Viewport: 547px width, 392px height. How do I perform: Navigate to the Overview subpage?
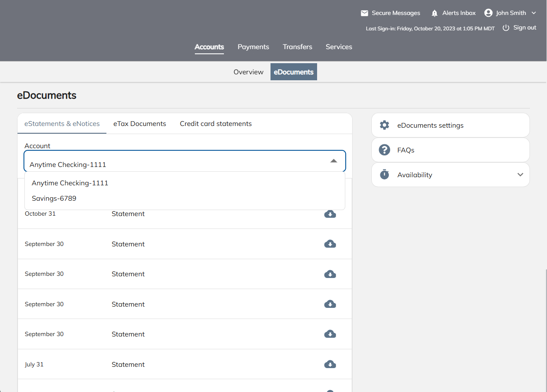pos(248,72)
